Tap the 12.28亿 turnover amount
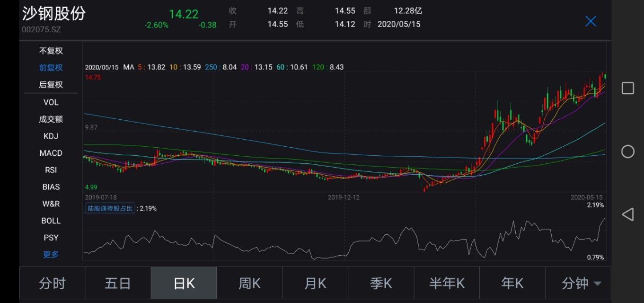644x303 pixels. pos(408,11)
